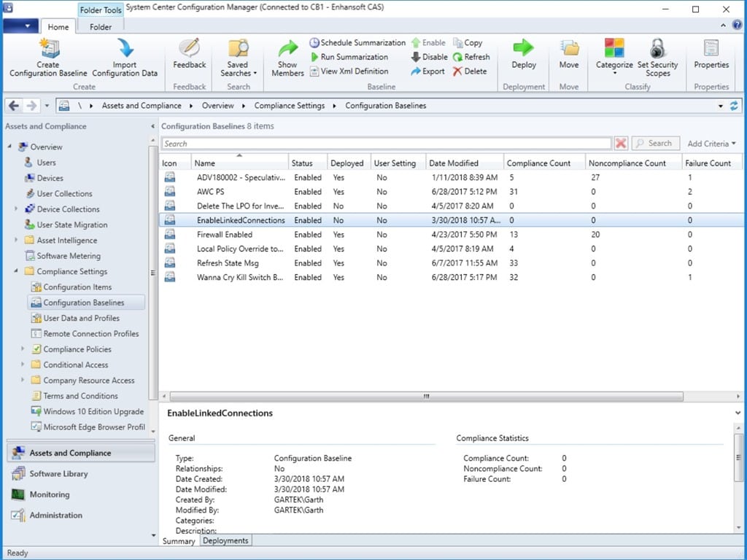Collapse the Compliance Settings node
The height and width of the screenshot is (560, 747).
16,271
